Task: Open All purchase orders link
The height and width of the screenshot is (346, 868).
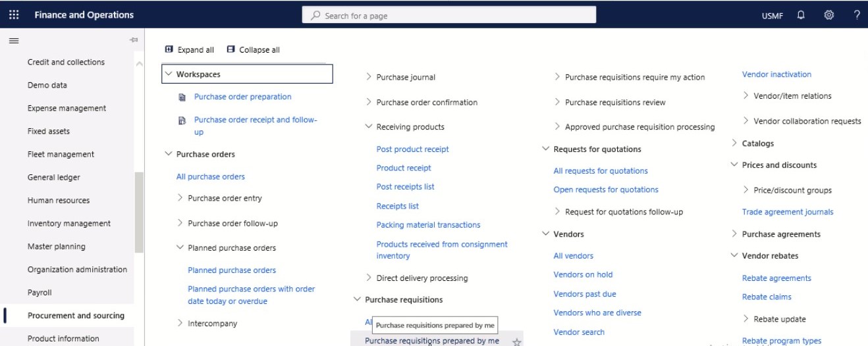Action: coord(210,176)
